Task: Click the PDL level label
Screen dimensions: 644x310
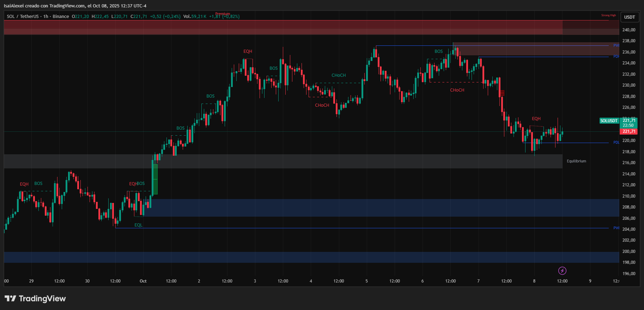Action: coord(616,143)
